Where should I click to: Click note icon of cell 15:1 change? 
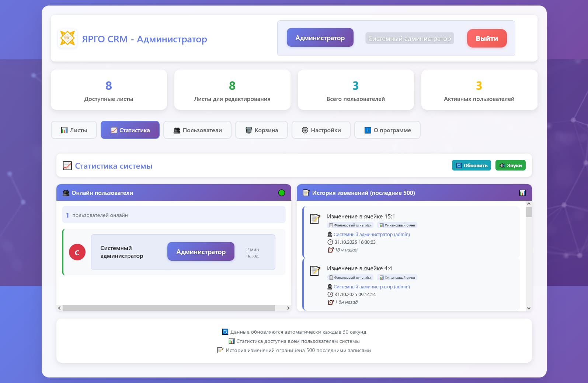pyautogui.click(x=315, y=219)
